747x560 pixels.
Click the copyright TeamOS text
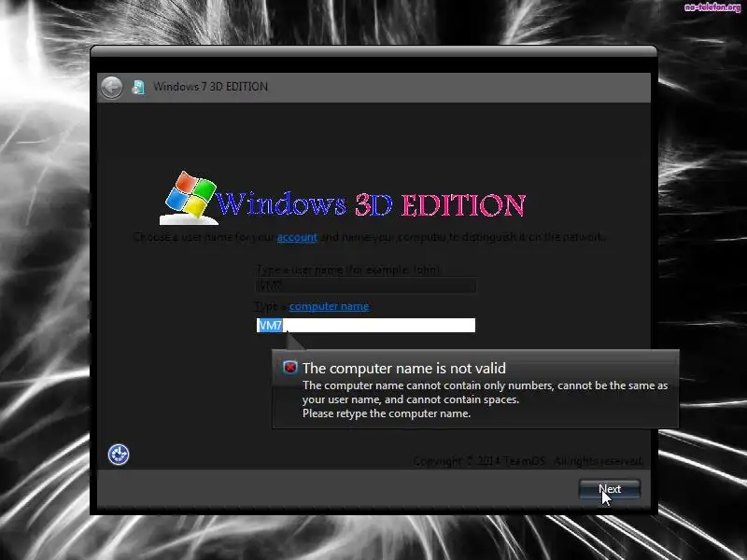click(528, 461)
